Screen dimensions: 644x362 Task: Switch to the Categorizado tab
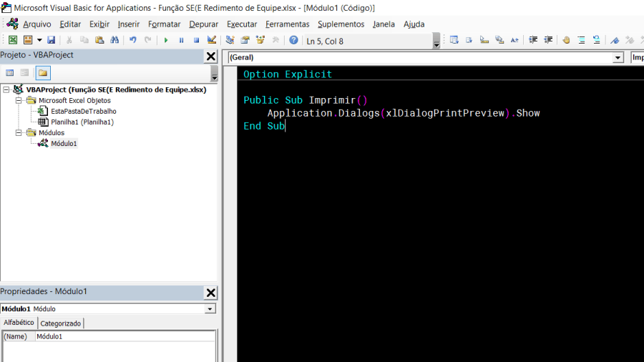pyautogui.click(x=60, y=323)
